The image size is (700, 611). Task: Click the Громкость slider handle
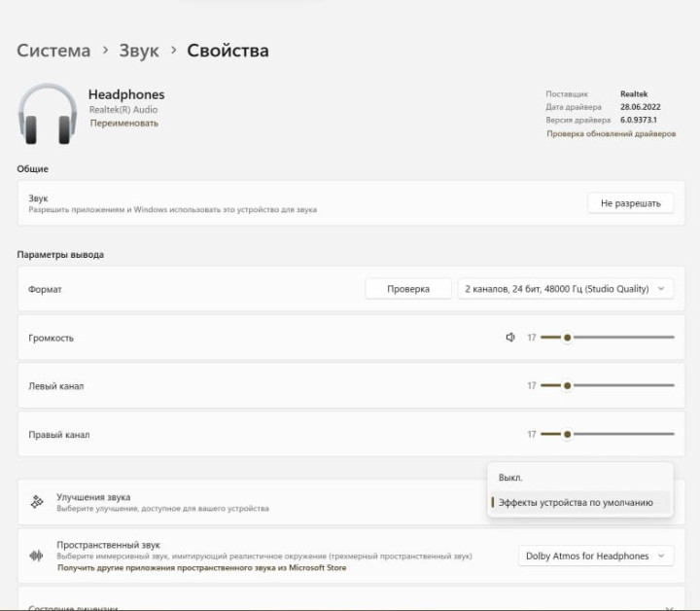click(x=567, y=338)
